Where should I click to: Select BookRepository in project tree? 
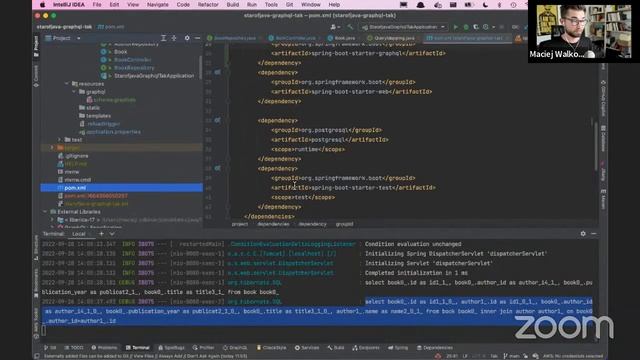click(134, 68)
